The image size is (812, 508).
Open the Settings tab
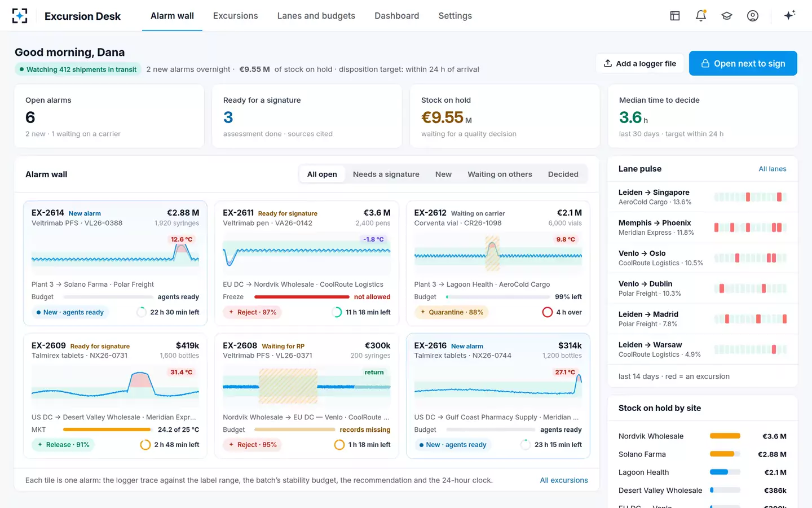455,16
